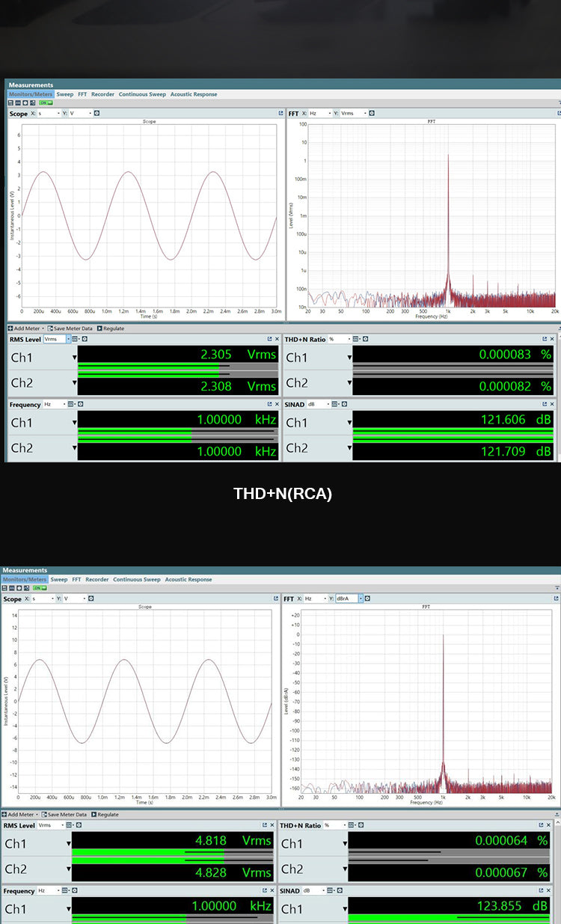Open settings gear beside Scope Y: V in RCA window

[96, 114]
